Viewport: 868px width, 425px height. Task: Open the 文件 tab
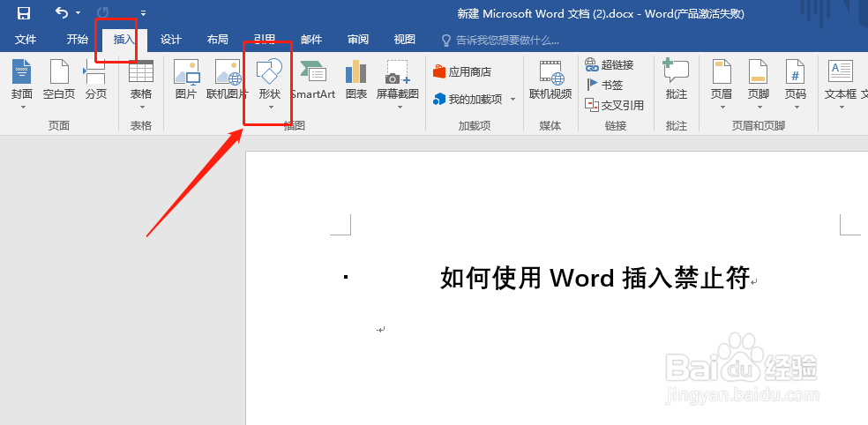(x=26, y=40)
